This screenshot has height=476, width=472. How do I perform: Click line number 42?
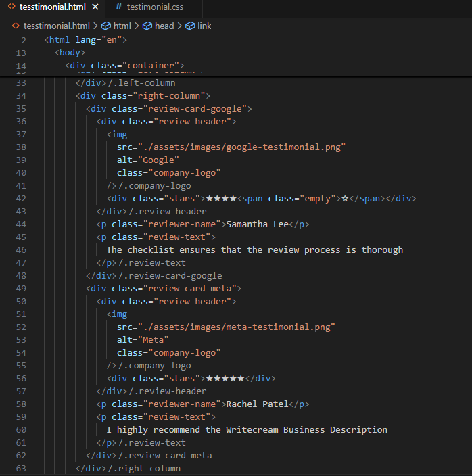(x=21, y=199)
